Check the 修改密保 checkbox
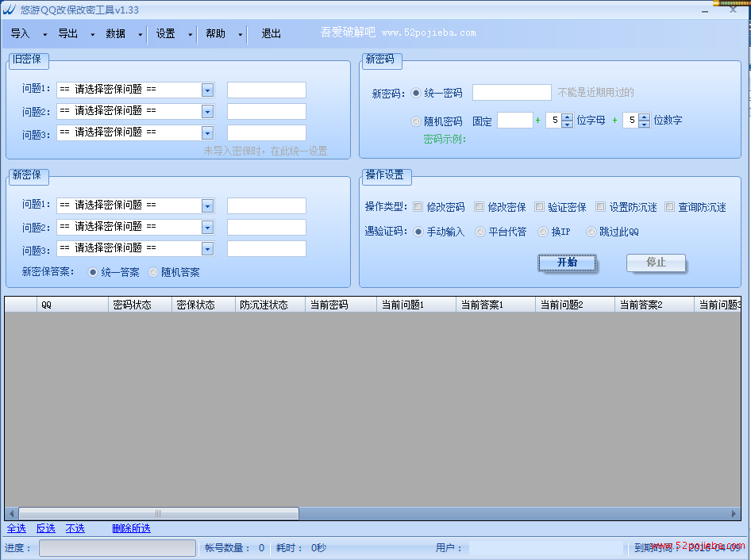 [x=479, y=207]
